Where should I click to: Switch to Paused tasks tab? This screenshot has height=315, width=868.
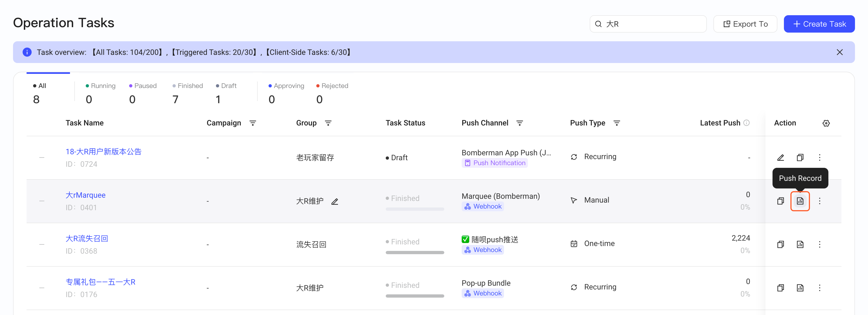[143, 93]
